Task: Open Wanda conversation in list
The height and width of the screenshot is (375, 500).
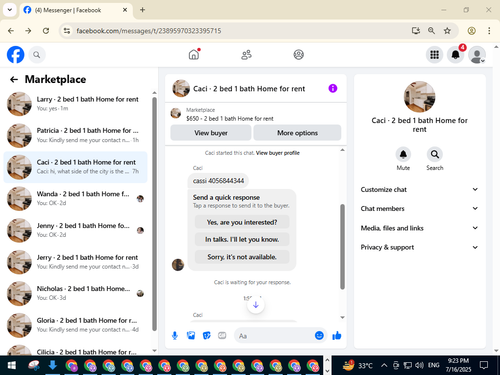Action: tap(75, 199)
